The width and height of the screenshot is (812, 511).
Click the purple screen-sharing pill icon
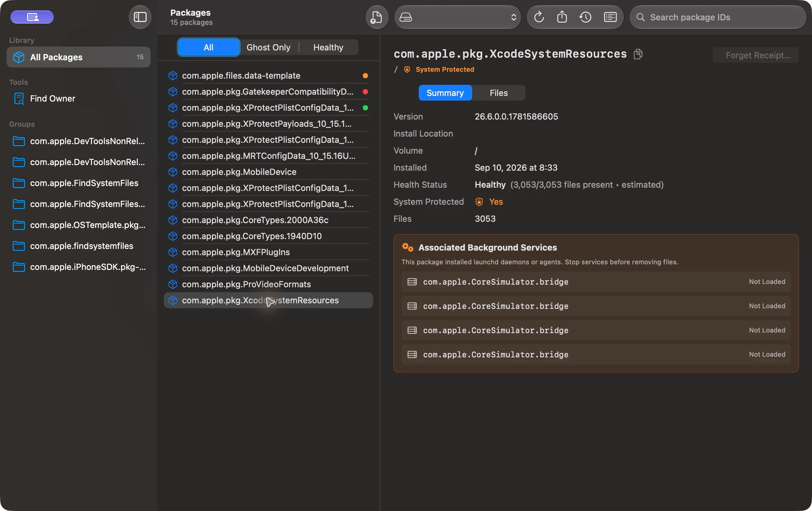pyautogui.click(x=32, y=17)
